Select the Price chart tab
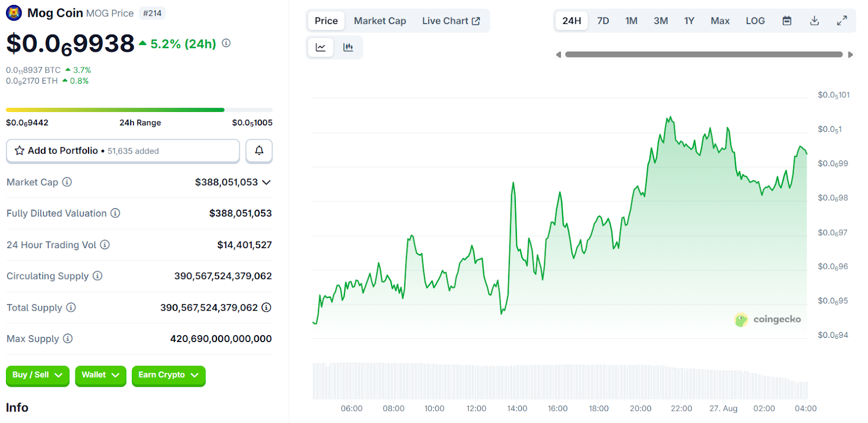 pos(326,21)
